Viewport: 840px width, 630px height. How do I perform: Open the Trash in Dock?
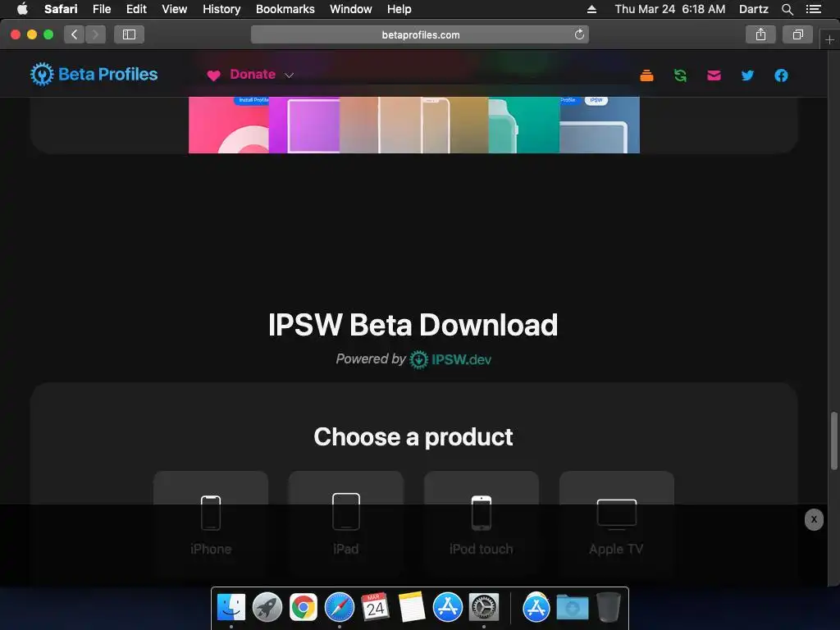click(609, 608)
